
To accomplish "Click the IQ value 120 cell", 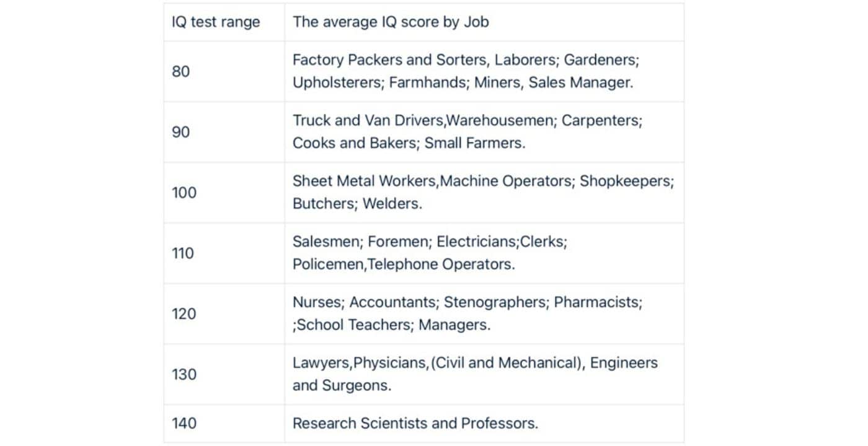I will click(224, 314).
